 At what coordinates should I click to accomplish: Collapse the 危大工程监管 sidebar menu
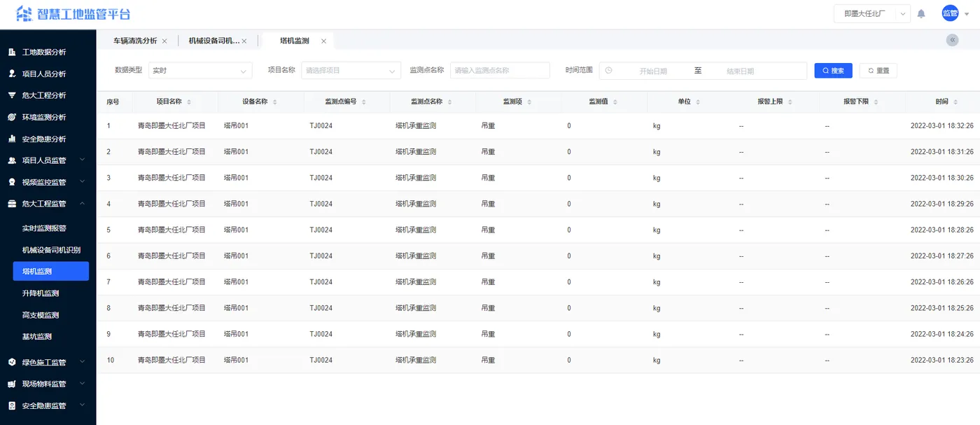click(48, 204)
